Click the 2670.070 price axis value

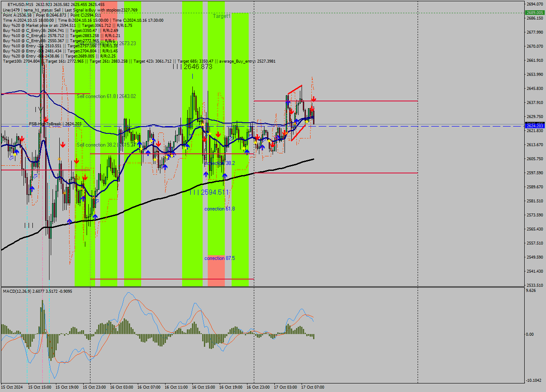pos(534,46)
